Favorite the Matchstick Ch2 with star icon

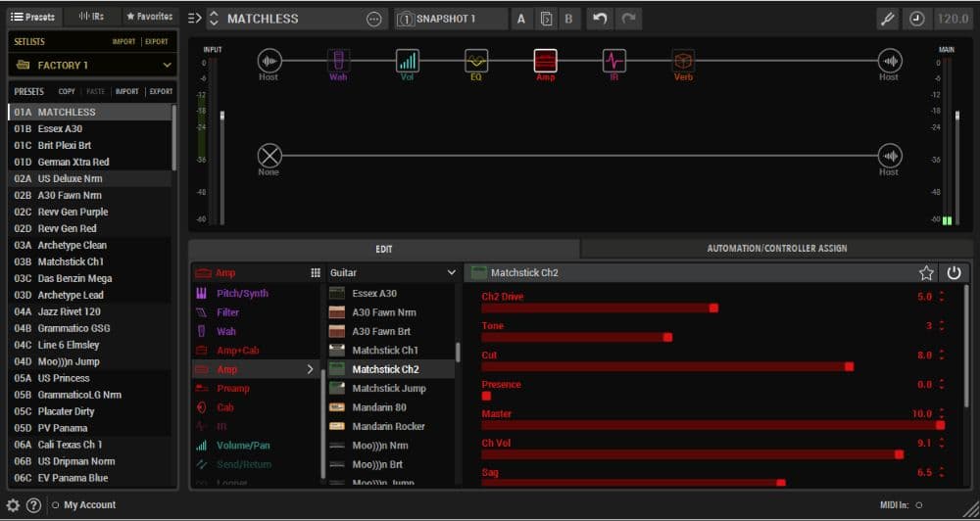click(926, 273)
